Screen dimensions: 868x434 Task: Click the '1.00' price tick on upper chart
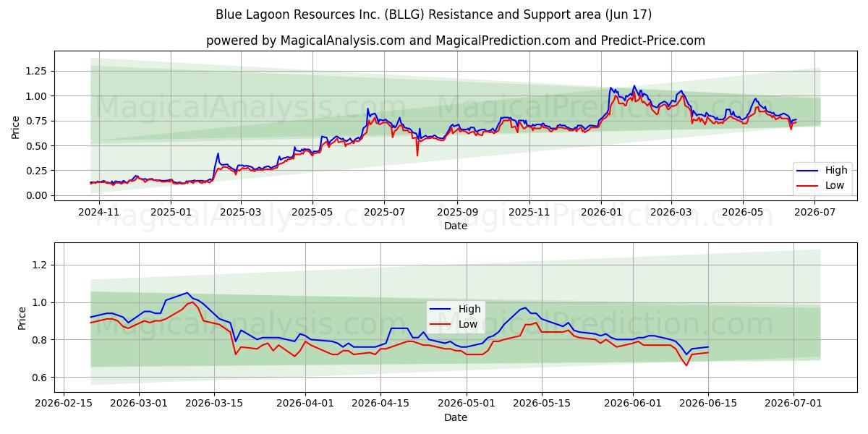[37, 96]
